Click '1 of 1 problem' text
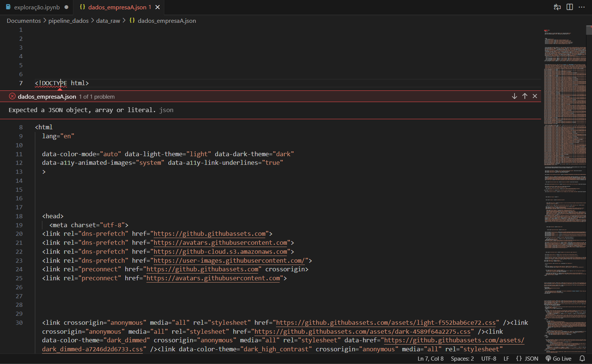Image resolution: width=592 pixels, height=364 pixels. (x=97, y=97)
